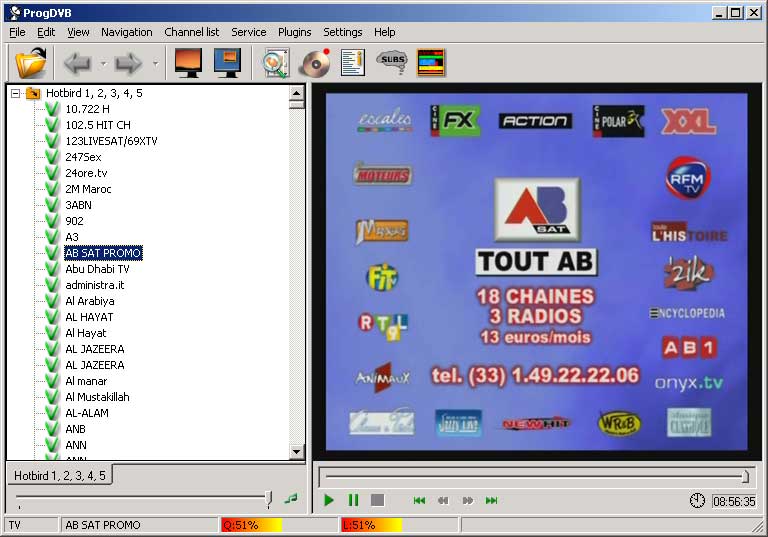
Task: Click the volume slider handle
Action: click(268, 499)
